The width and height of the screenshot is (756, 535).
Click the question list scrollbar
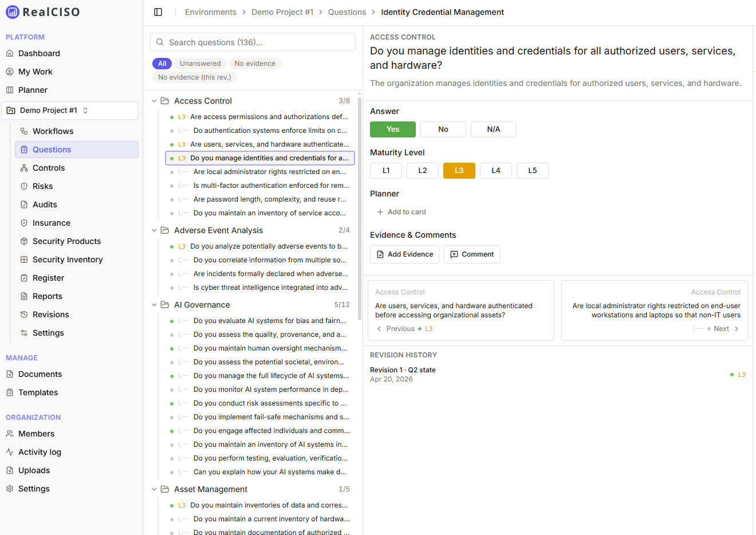(360, 209)
